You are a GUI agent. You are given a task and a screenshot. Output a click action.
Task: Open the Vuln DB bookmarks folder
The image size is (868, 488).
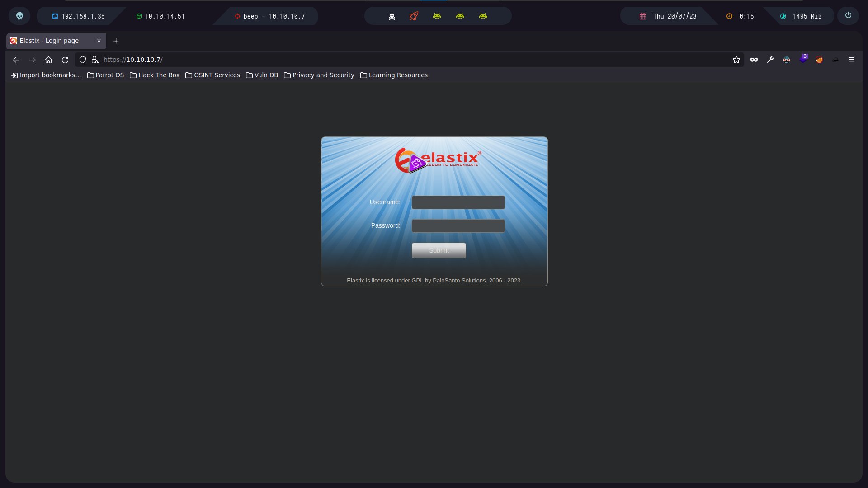[x=262, y=75]
